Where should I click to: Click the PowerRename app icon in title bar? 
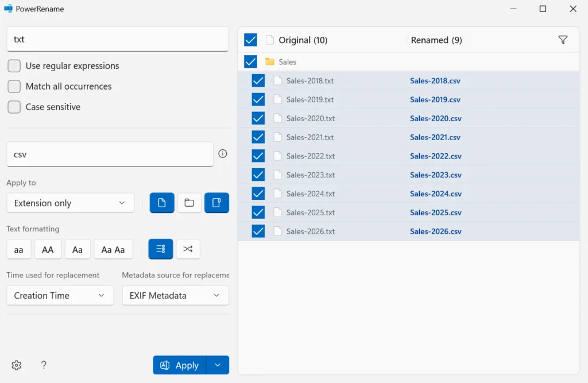[x=8, y=9]
